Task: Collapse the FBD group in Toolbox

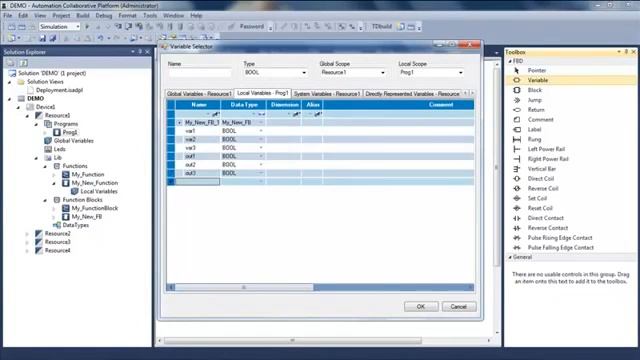Action: (510, 61)
